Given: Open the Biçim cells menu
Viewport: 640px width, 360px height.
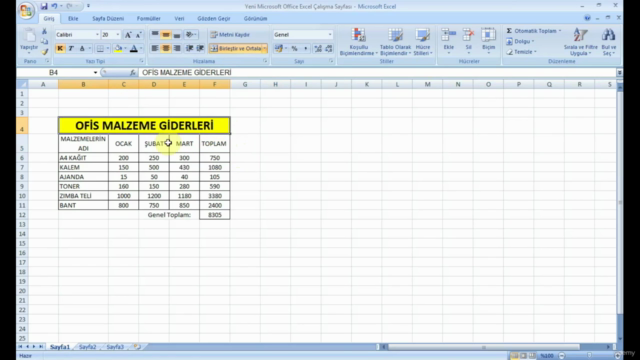Looking at the screenshot, I should 488,42.
